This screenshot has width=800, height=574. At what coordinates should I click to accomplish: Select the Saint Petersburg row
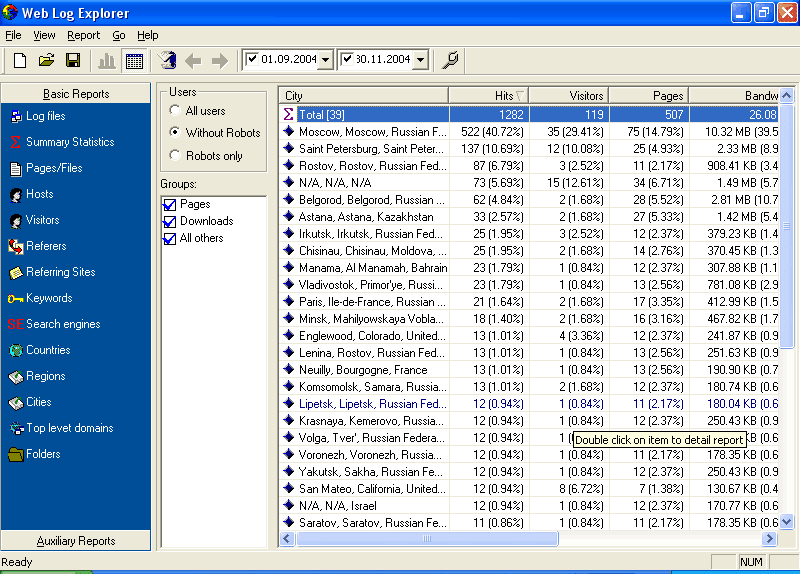(530, 148)
